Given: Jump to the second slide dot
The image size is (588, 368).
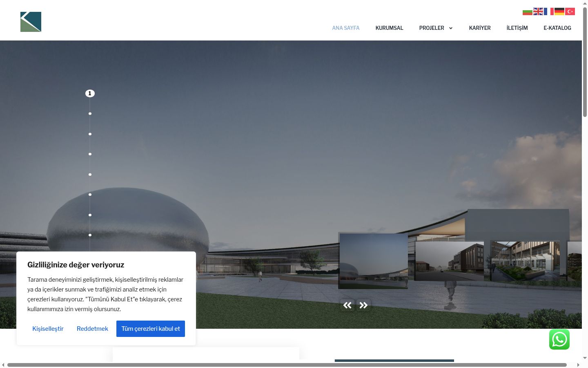Looking at the screenshot, I should [90, 114].
